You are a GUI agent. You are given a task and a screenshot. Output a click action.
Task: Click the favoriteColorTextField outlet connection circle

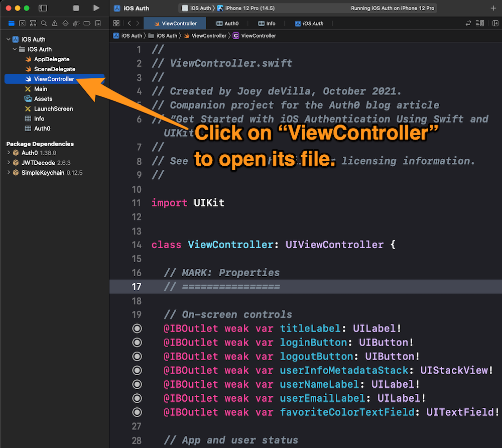click(x=137, y=412)
